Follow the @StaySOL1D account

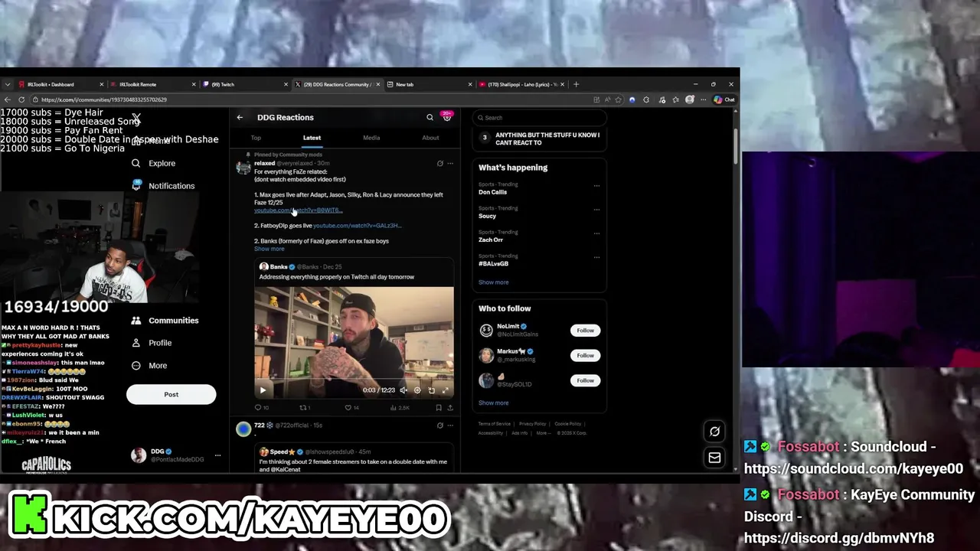pyautogui.click(x=585, y=380)
